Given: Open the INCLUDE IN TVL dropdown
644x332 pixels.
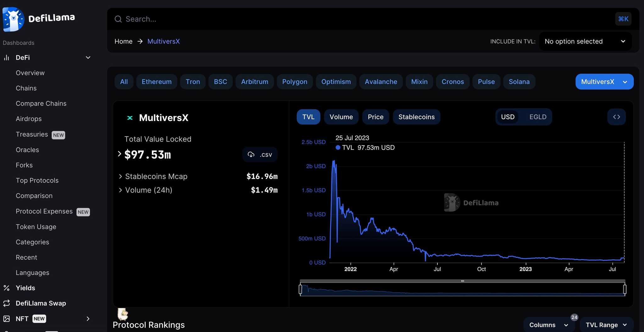Looking at the screenshot, I should coord(585,41).
